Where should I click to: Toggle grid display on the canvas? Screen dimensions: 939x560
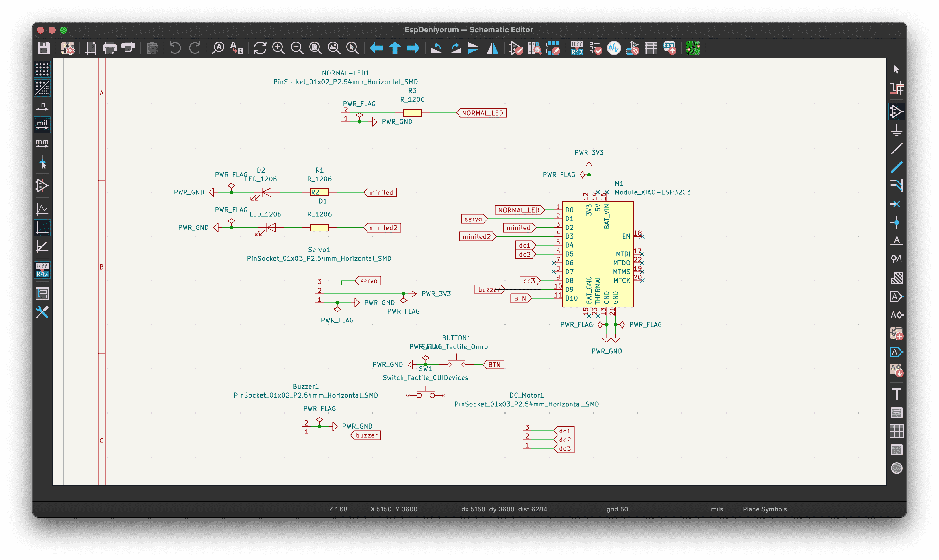(x=42, y=69)
